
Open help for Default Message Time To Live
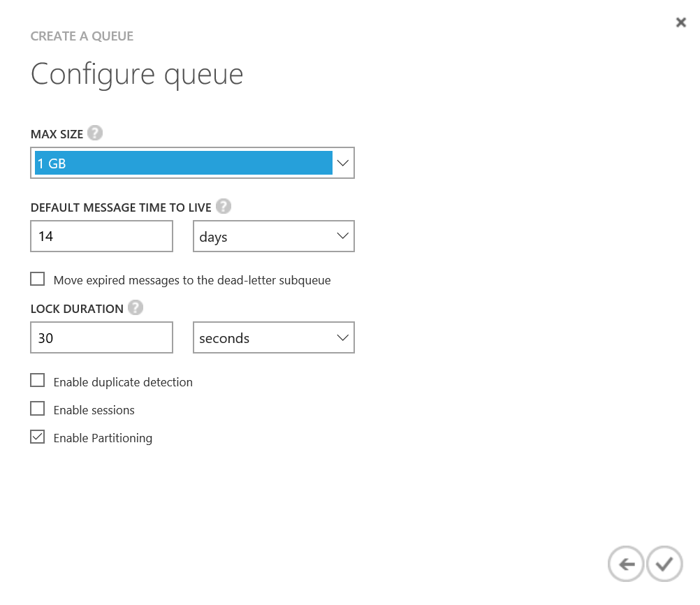pyautogui.click(x=223, y=207)
